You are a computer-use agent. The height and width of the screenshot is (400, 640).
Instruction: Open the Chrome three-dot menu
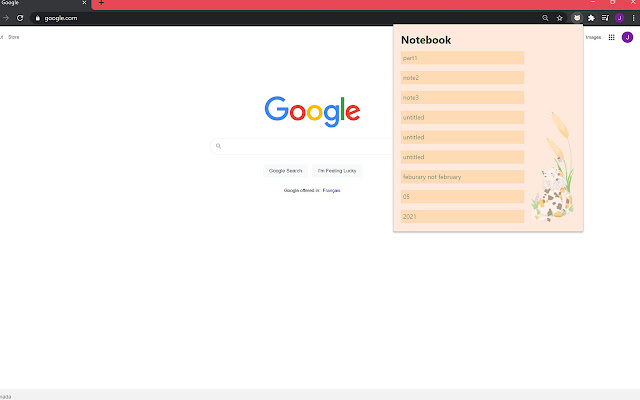tap(633, 18)
